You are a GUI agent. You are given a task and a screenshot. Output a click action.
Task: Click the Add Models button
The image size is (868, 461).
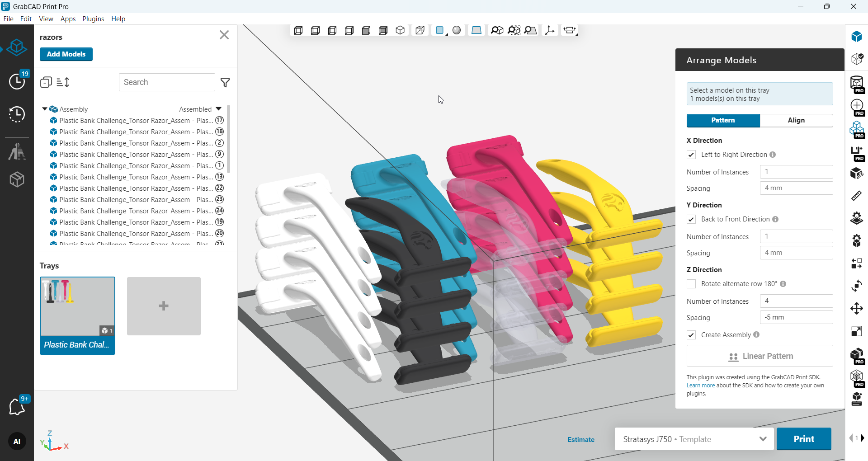pyautogui.click(x=66, y=54)
